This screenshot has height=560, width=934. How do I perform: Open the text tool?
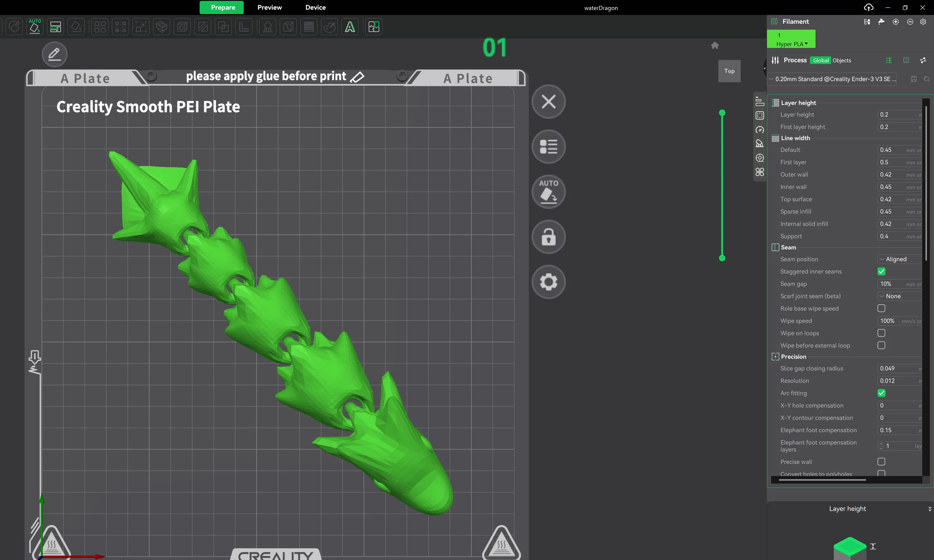pos(350,26)
